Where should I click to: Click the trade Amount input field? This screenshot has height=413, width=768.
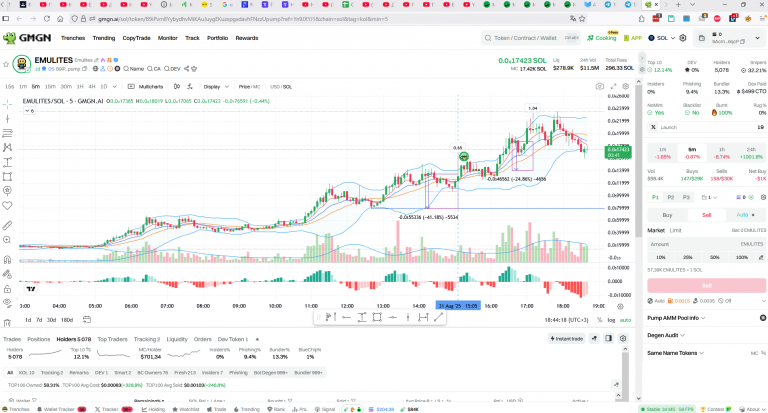[x=706, y=243]
